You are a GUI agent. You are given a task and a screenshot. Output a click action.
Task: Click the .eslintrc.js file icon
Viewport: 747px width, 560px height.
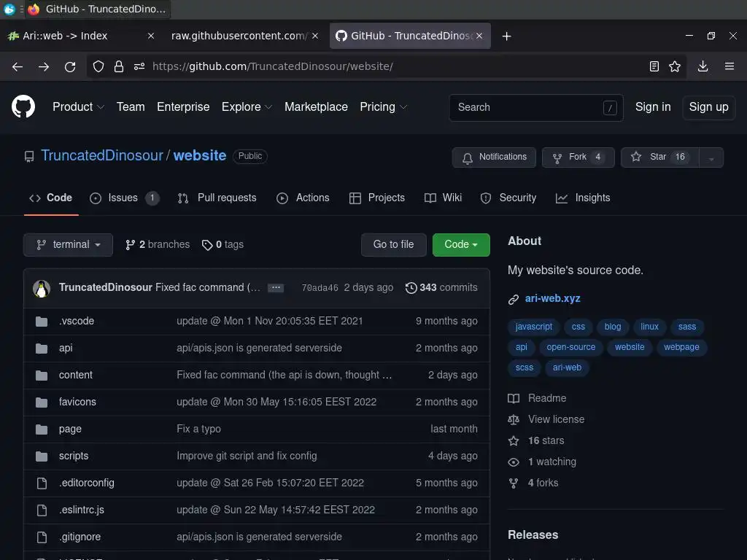click(x=42, y=510)
